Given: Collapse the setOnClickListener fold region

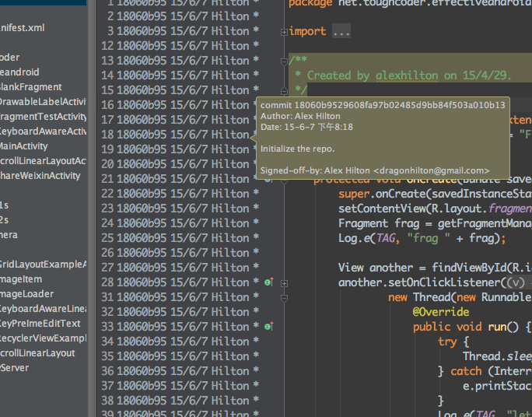Looking at the screenshot, I should pos(284,283).
